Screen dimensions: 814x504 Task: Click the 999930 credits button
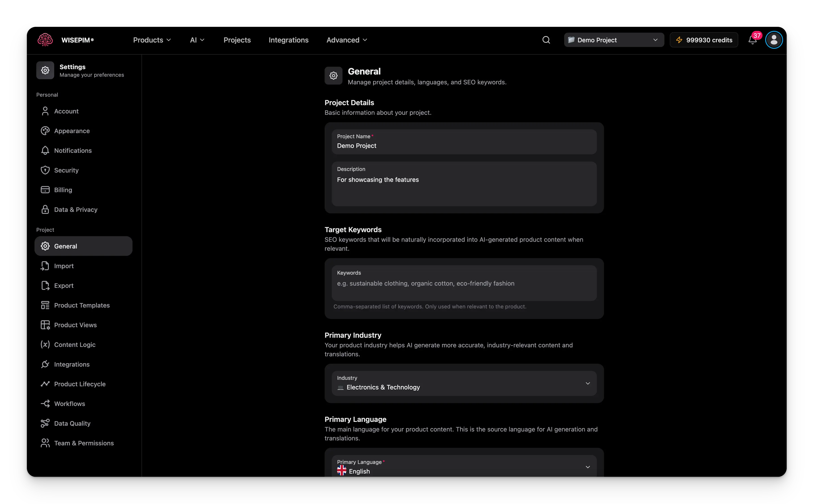(x=704, y=40)
